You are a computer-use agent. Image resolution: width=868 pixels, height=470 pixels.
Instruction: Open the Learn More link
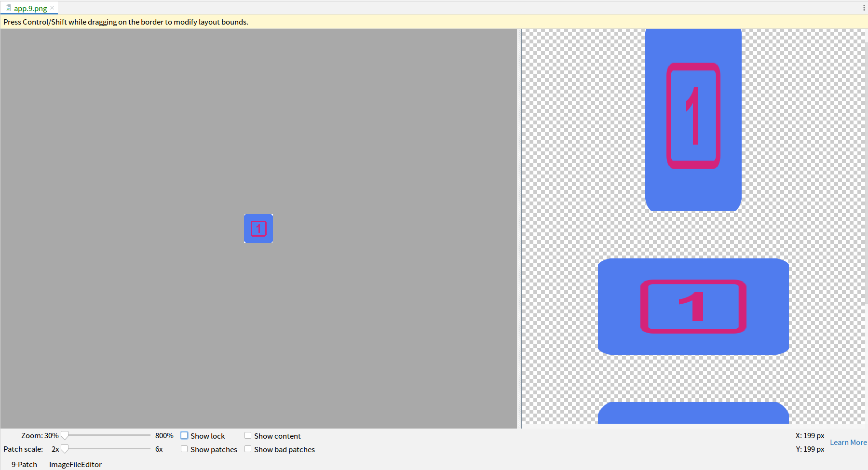click(848, 442)
